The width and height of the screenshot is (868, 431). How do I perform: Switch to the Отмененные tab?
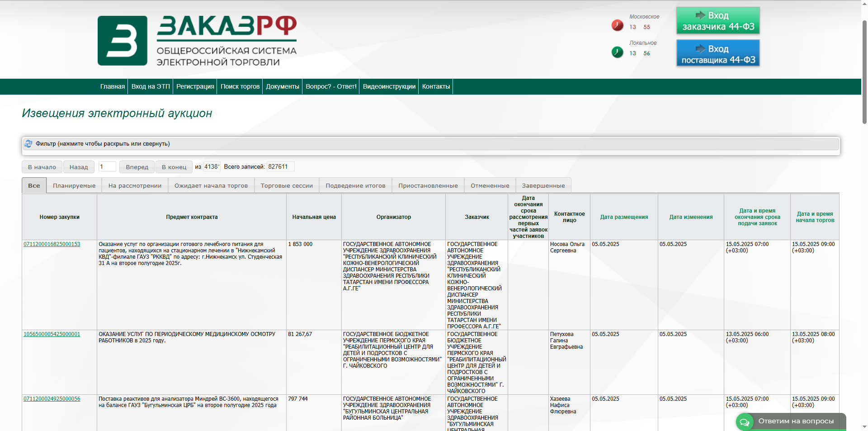pyautogui.click(x=490, y=185)
